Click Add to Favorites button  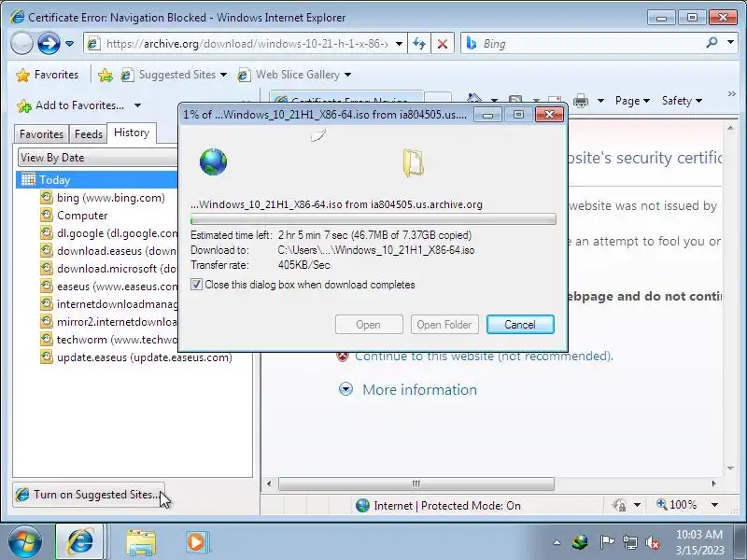click(x=71, y=105)
